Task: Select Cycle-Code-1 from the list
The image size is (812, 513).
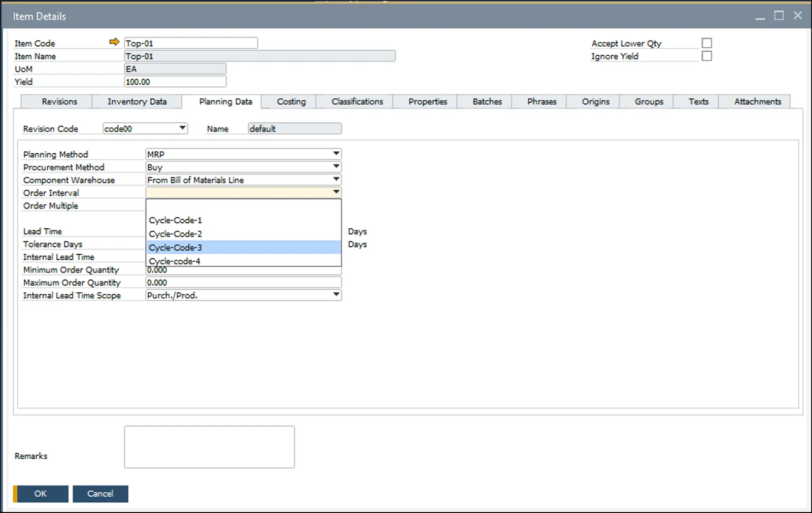Action: click(x=244, y=220)
